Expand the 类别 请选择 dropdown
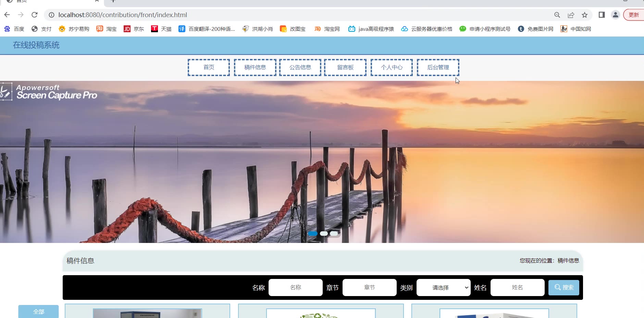Viewport: 644px width, 318px height. click(x=443, y=288)
